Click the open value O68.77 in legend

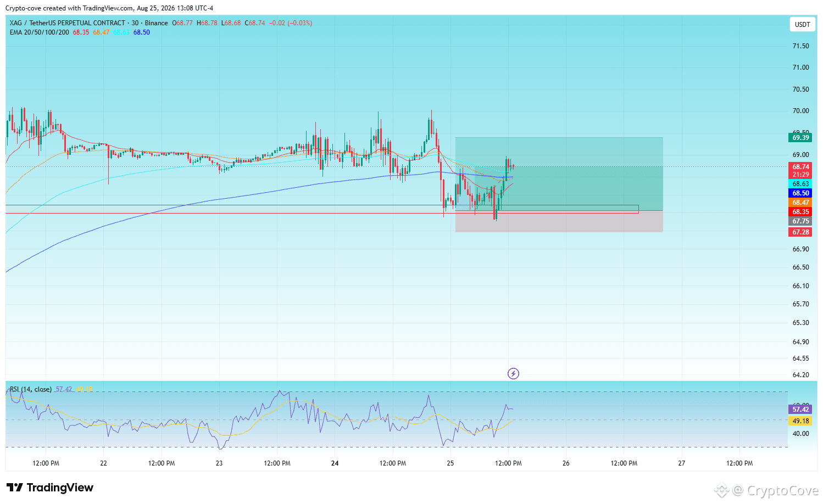coord(182,23)
